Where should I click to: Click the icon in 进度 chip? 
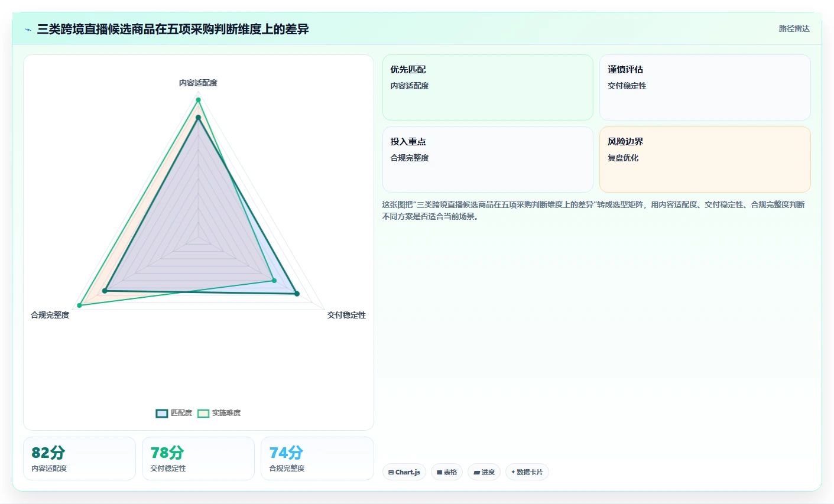[476, 472]
